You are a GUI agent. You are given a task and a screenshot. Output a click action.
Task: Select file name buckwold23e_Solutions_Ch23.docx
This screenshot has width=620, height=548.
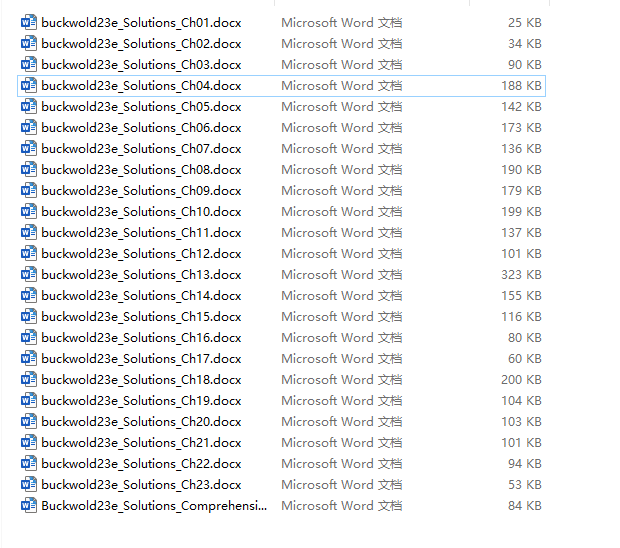pos(141,484)
